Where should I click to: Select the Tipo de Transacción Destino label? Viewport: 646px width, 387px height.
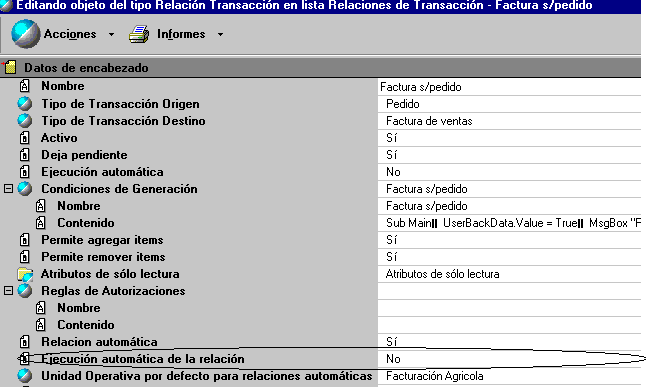(123, 121)
